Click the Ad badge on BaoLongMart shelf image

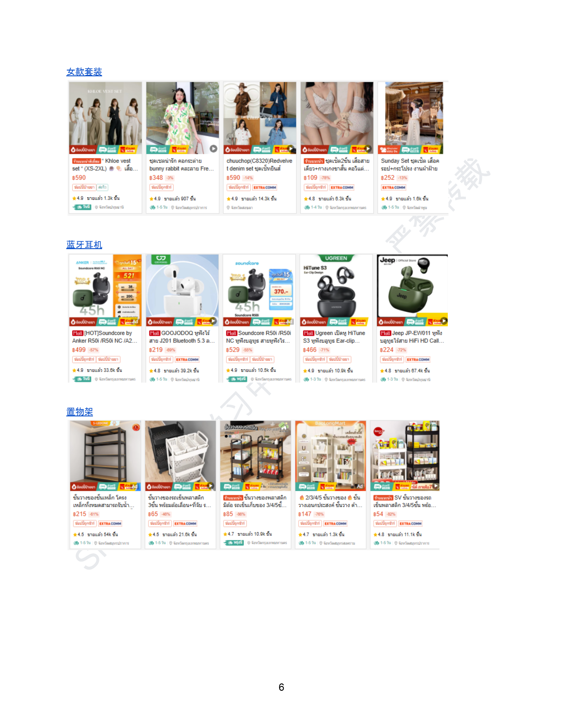pos(359,486)
